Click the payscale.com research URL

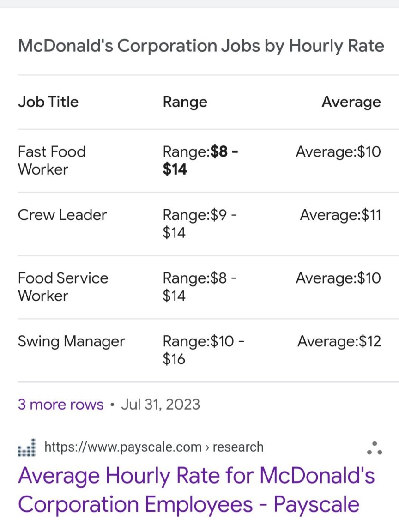154,447
